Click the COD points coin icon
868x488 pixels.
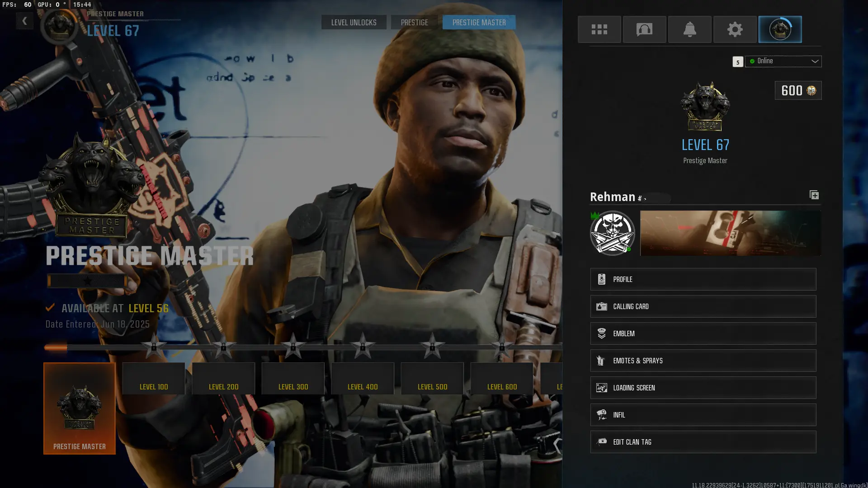point(811,90)
